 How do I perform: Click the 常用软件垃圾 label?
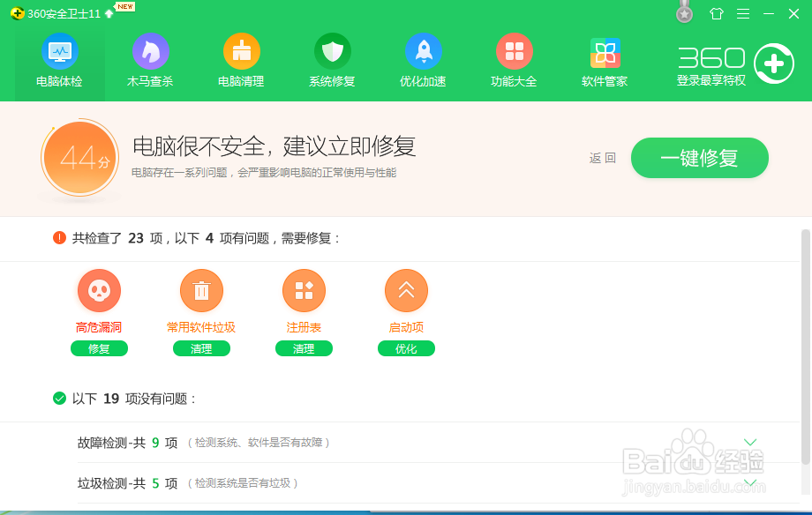point(201,327)
